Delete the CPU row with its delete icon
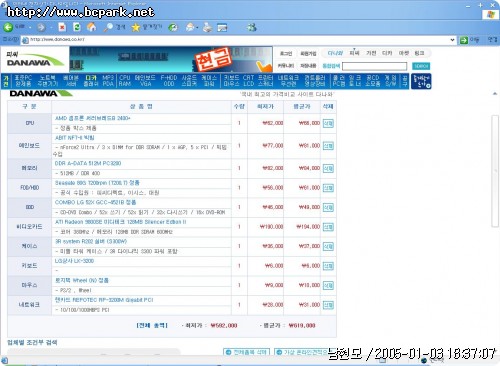 pos(328,123)
